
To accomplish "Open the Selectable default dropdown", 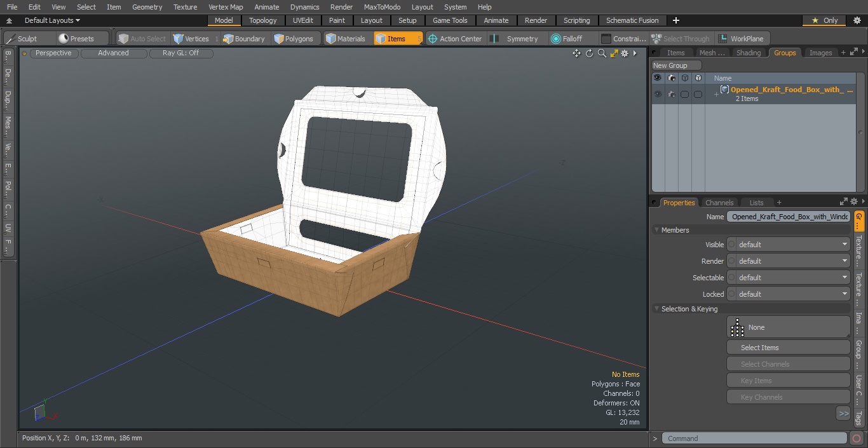I will (x=789, y=278).
